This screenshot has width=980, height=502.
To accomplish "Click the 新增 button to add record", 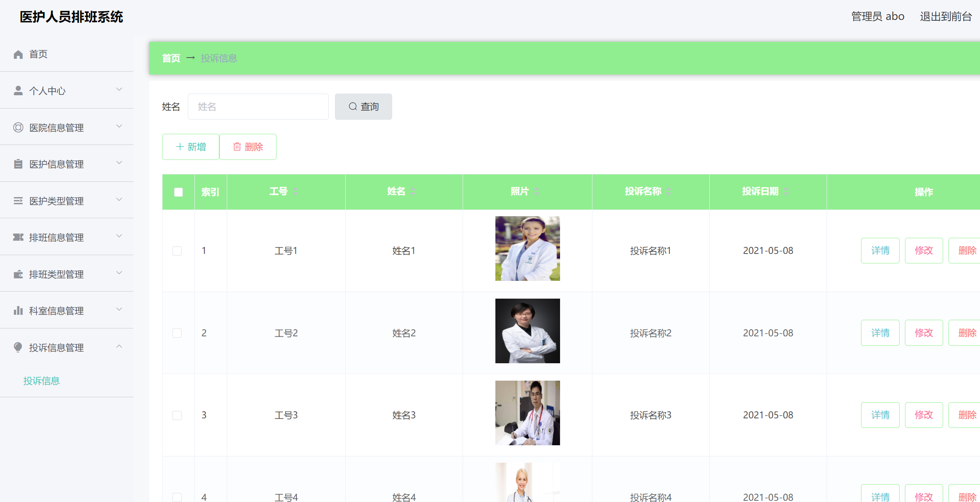I will coord(190,147).
